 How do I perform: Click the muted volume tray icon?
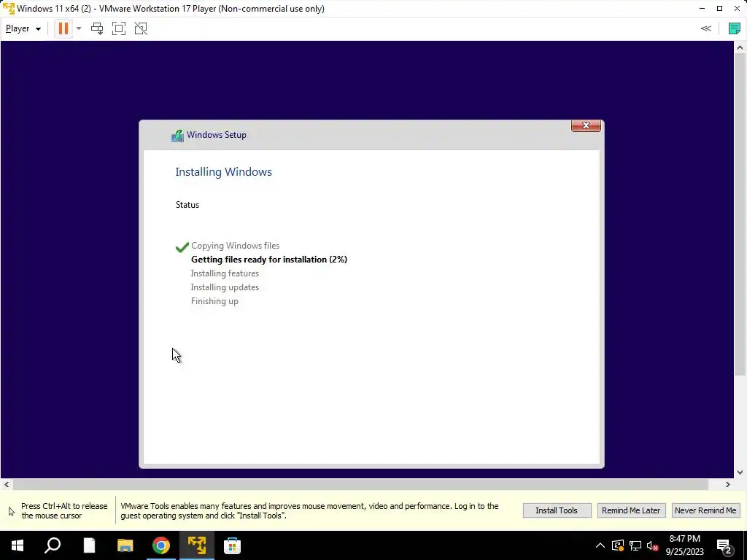tap(653, 545)
